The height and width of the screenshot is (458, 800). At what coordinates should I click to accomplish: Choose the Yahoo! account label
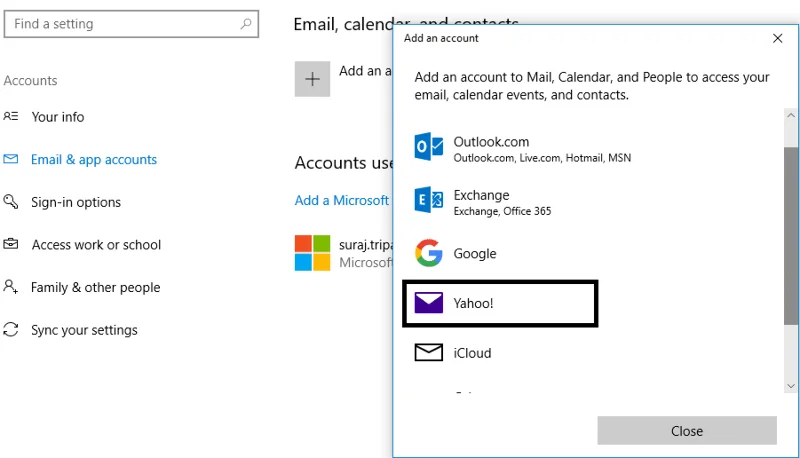[x=473, y=303]
